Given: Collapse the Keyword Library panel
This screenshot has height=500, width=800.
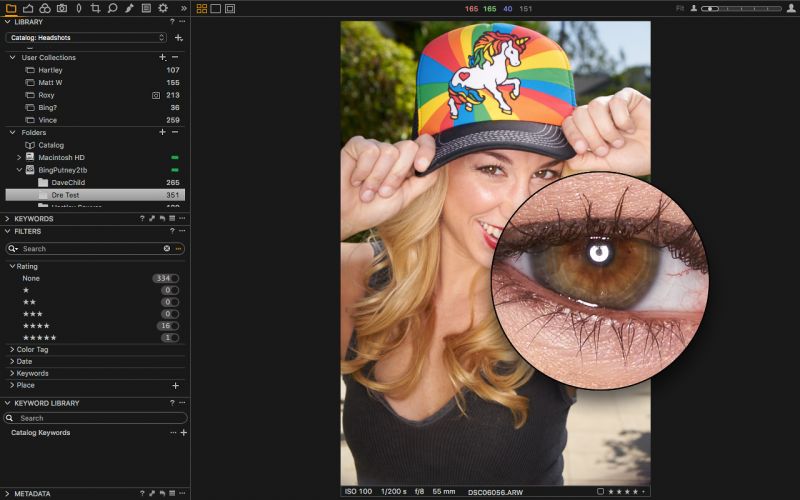Looking at the screenshot, I should point(7,403).
